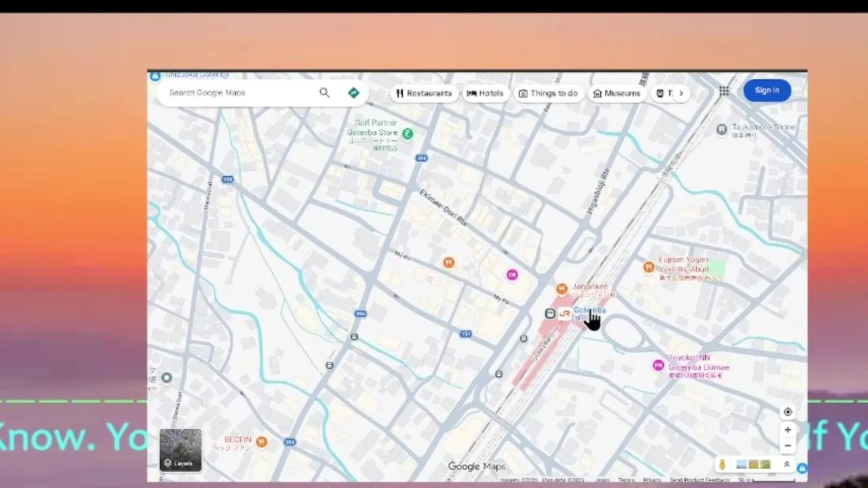
Task: Open the Privacy footer link
Action: click(x=652, y=480)
